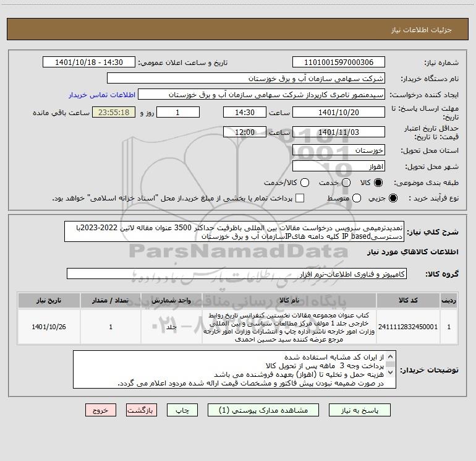
Task: Open مشاهده مدارک پیوستی (1) button
Action: pyautogui.click(x=263, y=410)
